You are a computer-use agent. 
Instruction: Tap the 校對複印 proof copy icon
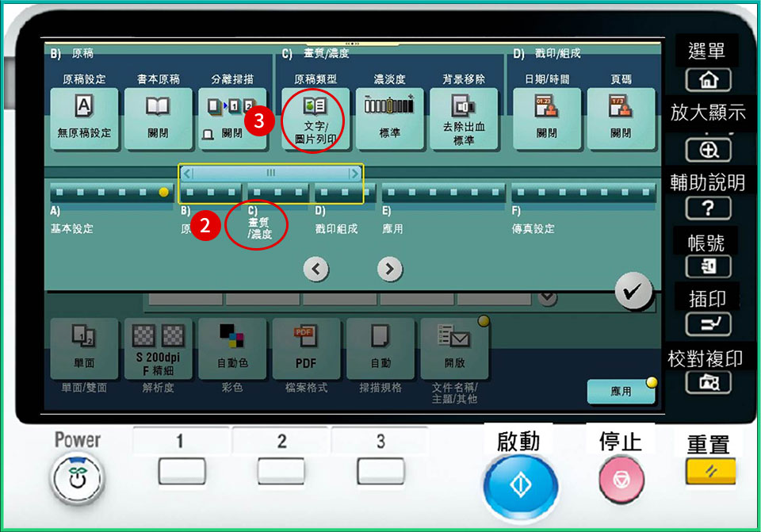coord(708,382)
